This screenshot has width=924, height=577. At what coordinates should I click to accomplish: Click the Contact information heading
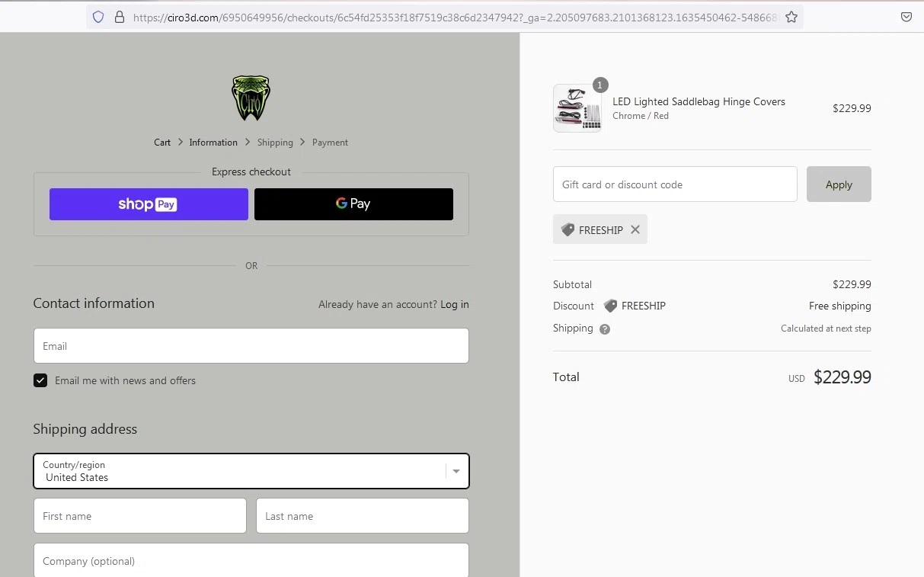coord(94,303)
